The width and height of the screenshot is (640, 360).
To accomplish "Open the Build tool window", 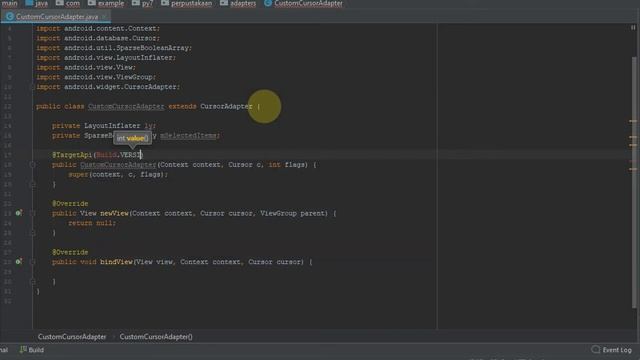I will pos(32,350).
